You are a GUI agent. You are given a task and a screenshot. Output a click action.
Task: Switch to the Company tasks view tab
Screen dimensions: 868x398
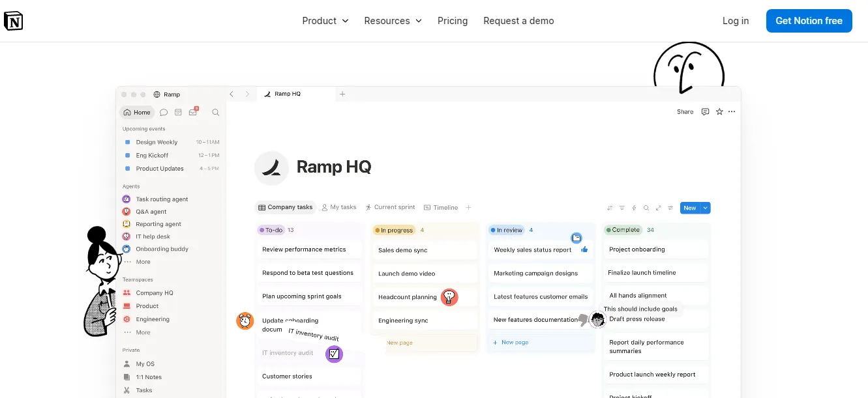point(285,207)
